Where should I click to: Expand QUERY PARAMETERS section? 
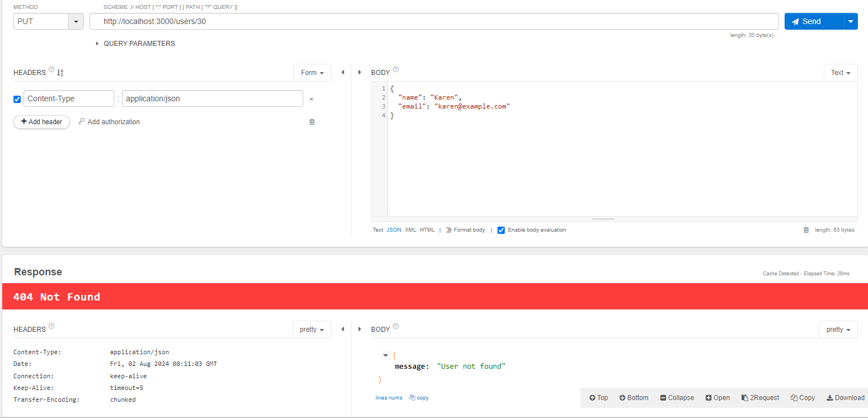point(135,43)
